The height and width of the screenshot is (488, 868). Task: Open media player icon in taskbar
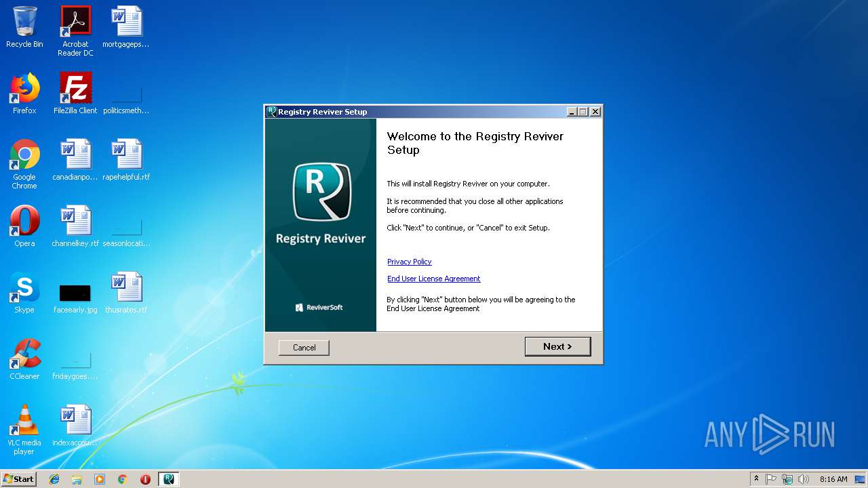[x=100, y=479]
